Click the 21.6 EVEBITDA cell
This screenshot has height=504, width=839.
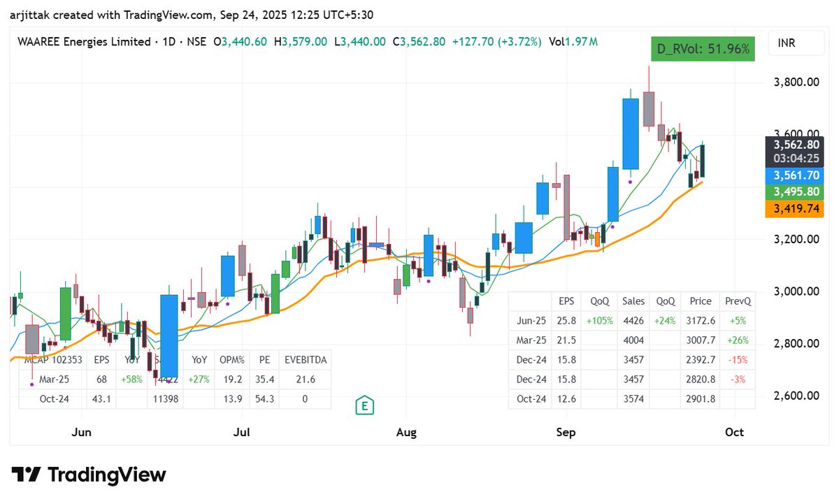point(306,380)
